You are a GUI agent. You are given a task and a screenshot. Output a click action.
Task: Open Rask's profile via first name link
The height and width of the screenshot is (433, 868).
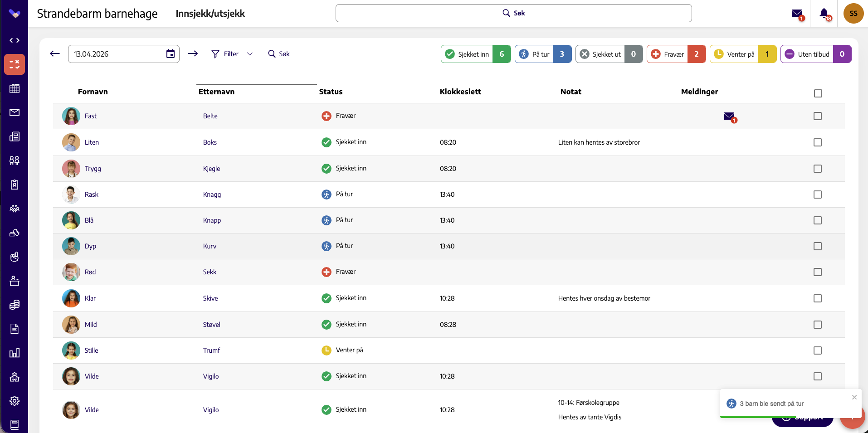(92, 195)
